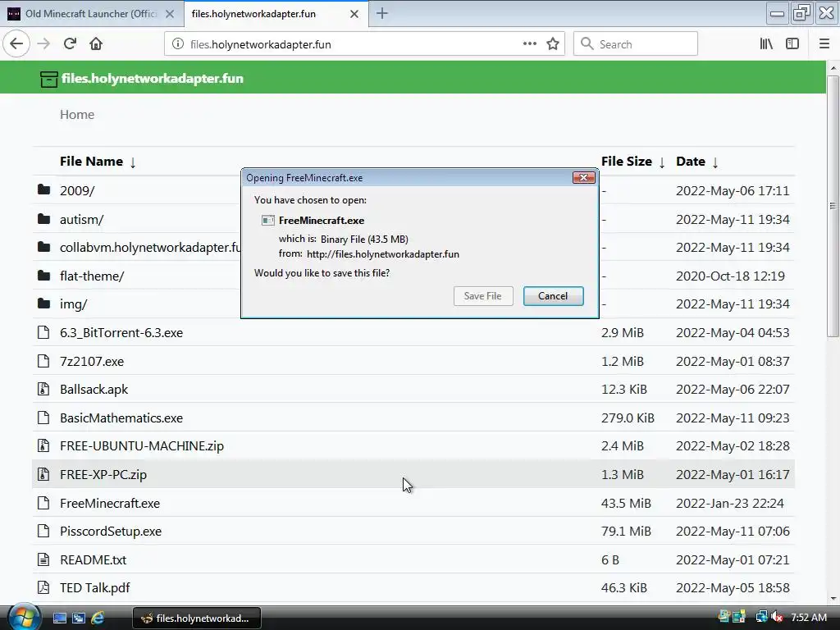Click the collabvm.holynetworkadapter folder icon
The image size is (840, 630).
44,247
